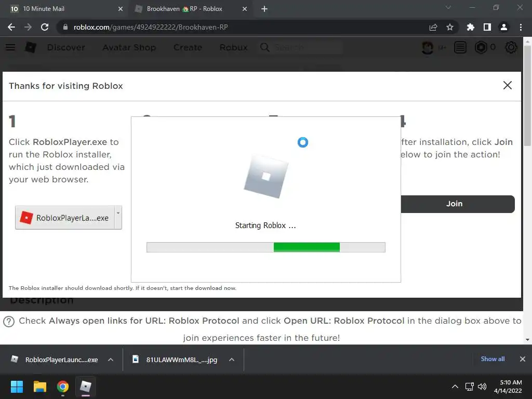The height and width of the screenshot is (399, 532).
Task: Click the address bar URL
Action: tap(151, 27)
